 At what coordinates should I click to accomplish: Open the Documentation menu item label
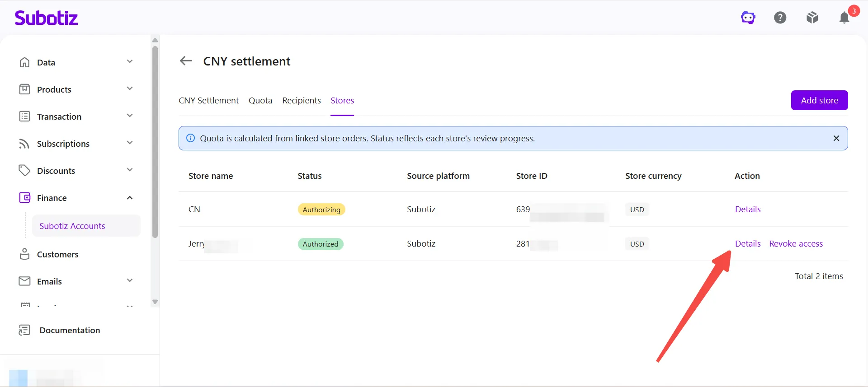click(x=70, y=330)
